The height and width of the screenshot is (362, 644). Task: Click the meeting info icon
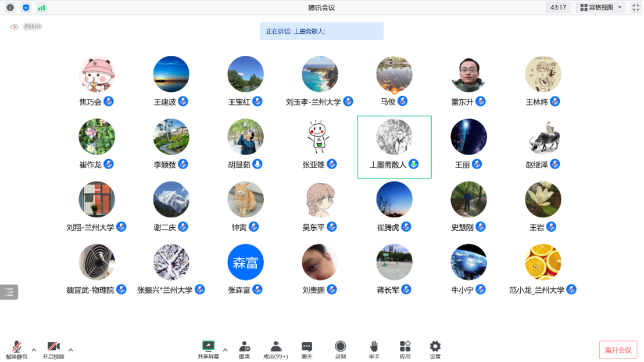tap(10, 8)
